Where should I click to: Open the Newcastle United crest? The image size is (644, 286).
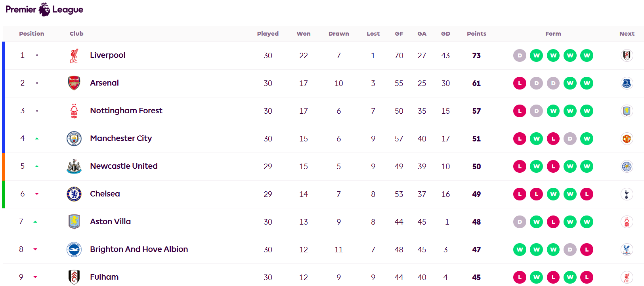pyautogui.click(x=74, y=166)
